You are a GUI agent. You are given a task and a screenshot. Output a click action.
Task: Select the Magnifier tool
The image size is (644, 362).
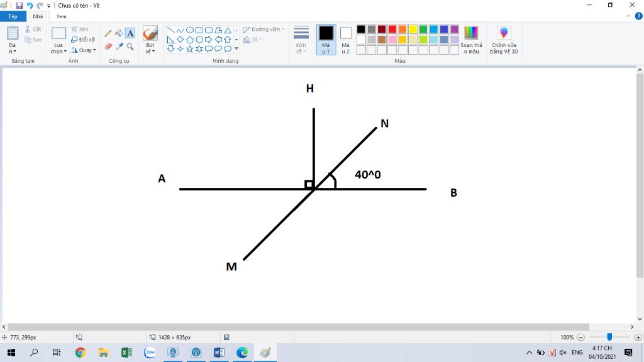[130, 47]
